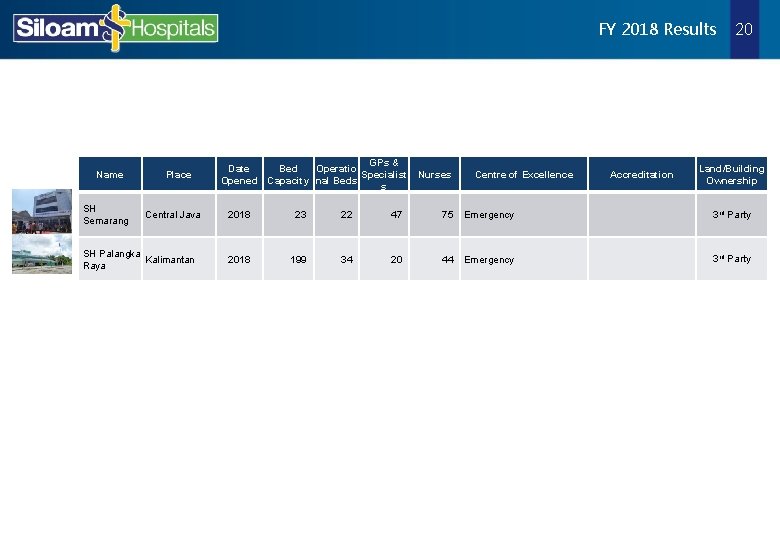Select the 'Centre of Excellence' column header
Viewport: 780px width, 540px height.
click(x=524, y=174)
